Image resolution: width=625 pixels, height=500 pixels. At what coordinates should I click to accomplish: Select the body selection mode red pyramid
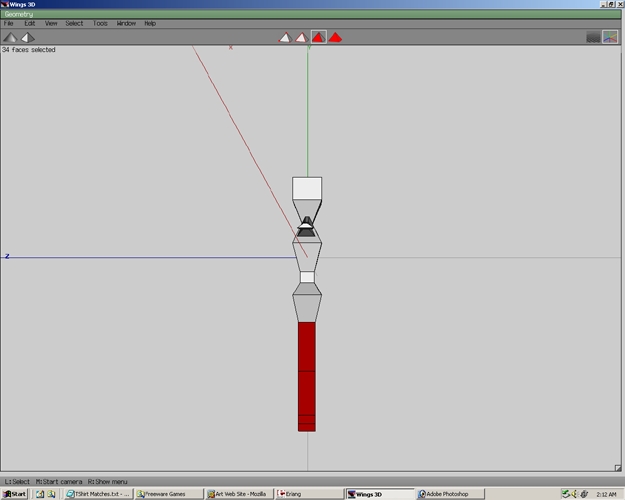[x=335, y=37]
